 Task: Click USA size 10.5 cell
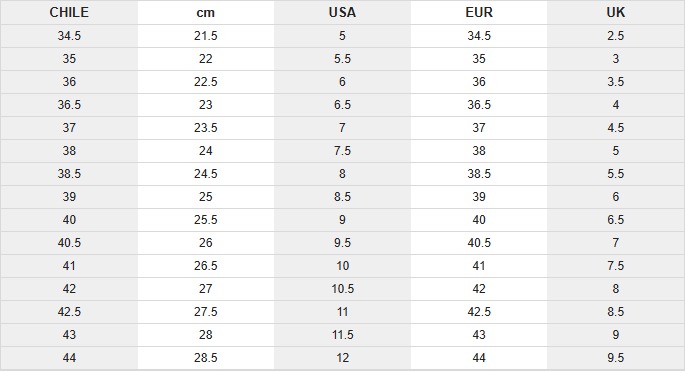pos(342,289)
